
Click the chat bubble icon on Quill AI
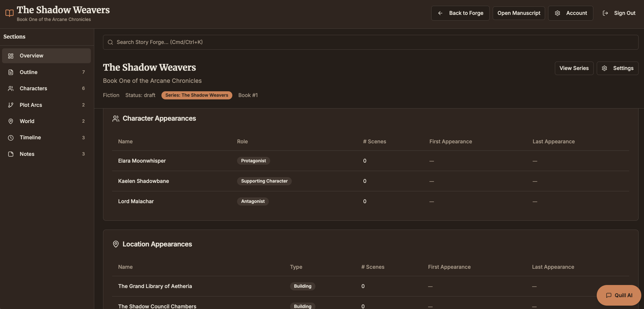[609, 295]
